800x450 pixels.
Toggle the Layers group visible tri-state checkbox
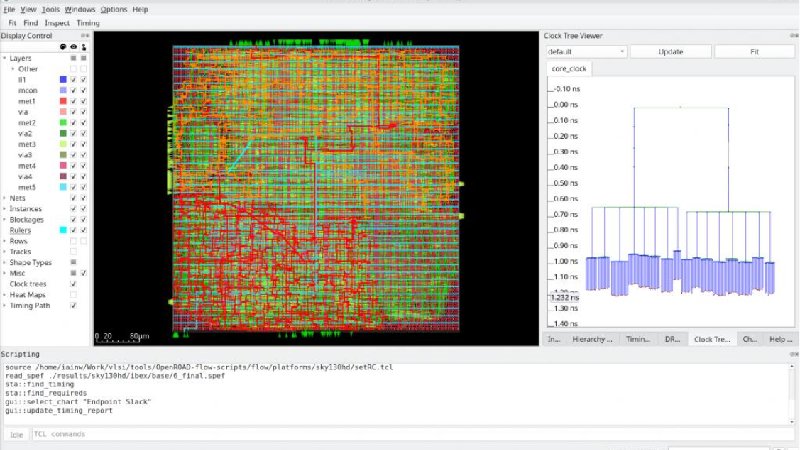pos(73,58)
